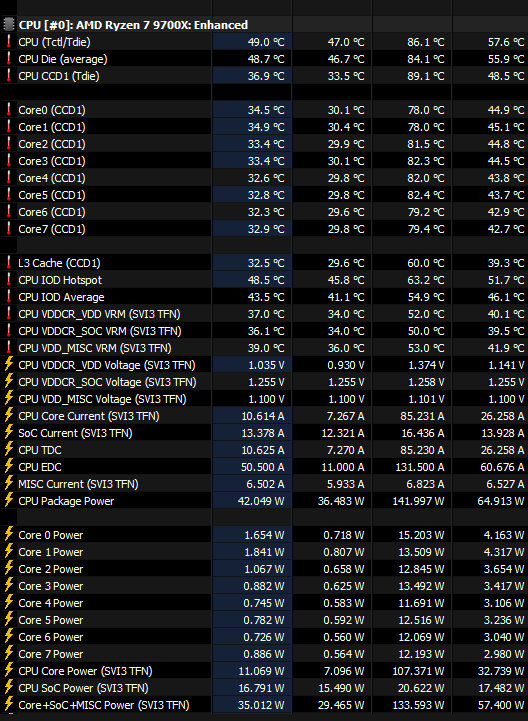Click lightning icon beside CPU TDC
Viewport: 528px width, 721px height.
9,450
